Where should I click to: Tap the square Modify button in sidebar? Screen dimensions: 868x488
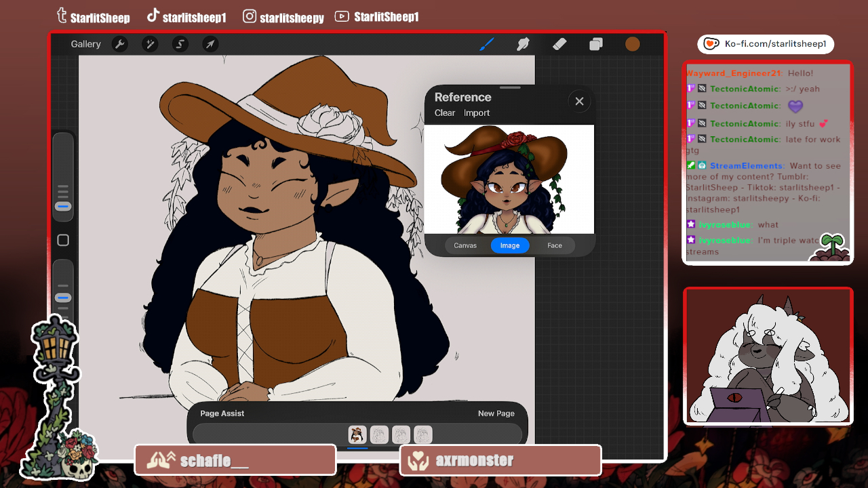63,240
